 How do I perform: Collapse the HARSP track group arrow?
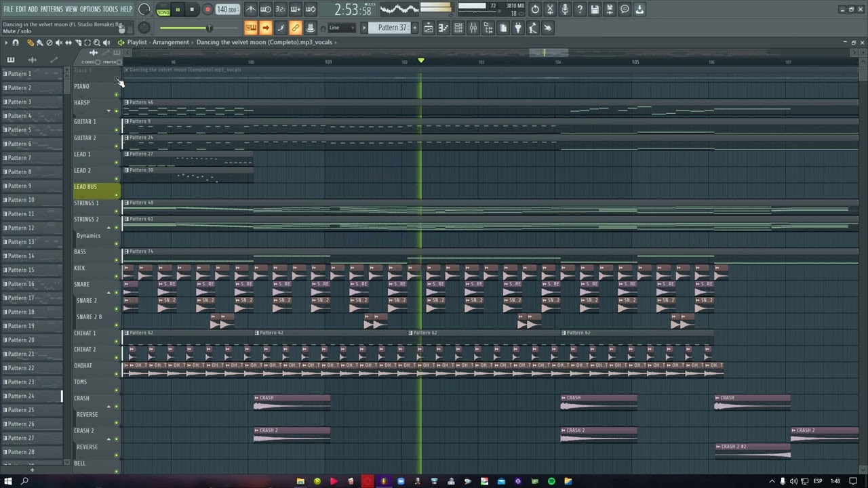click(108, 110)
